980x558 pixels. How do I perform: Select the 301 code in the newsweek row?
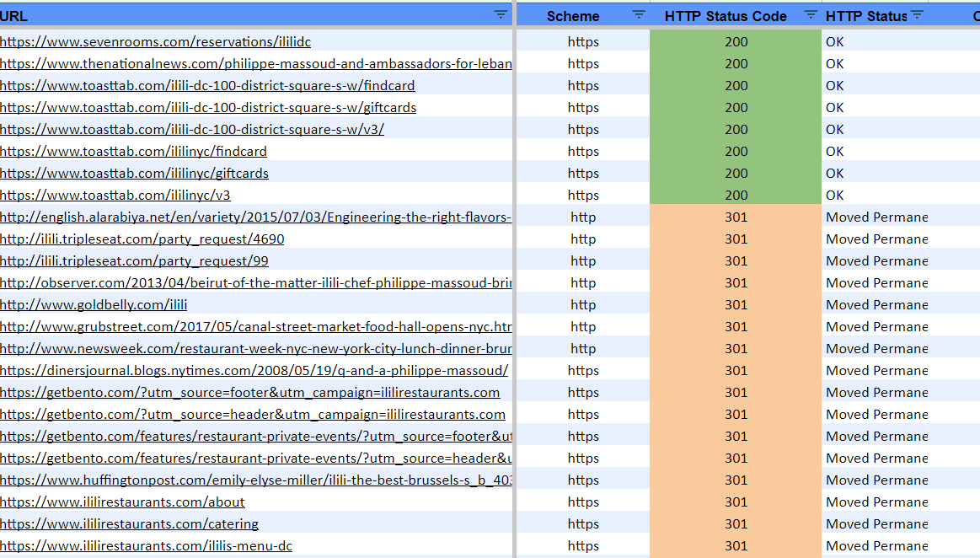[x=736, y=348]
